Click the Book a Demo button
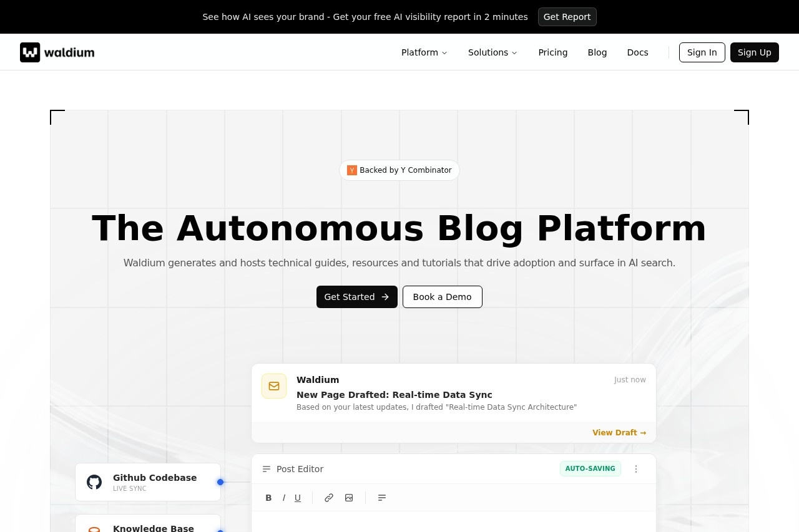 pos(442,297)
